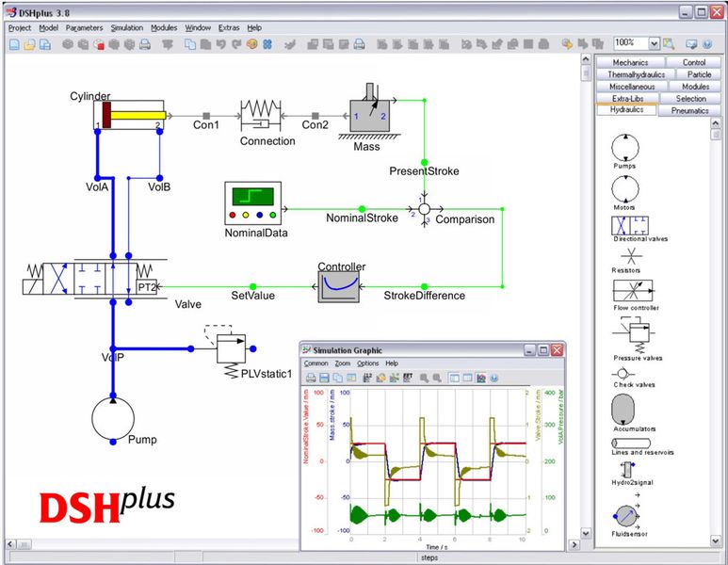Pick the Hydro2signal component
The image size is (728, 565).
(x=628, y=470)
